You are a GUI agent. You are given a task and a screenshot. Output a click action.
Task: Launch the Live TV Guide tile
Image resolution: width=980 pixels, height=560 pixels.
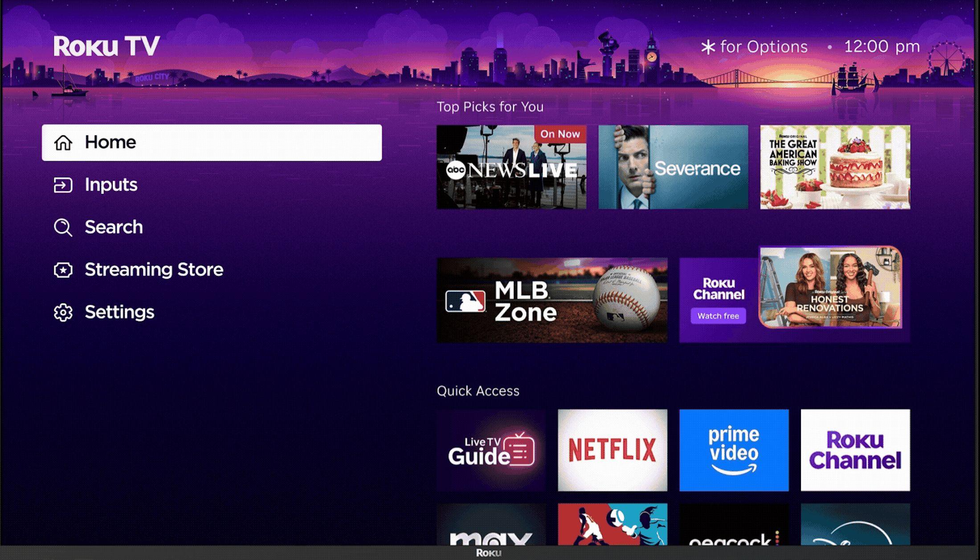point(491,450)
